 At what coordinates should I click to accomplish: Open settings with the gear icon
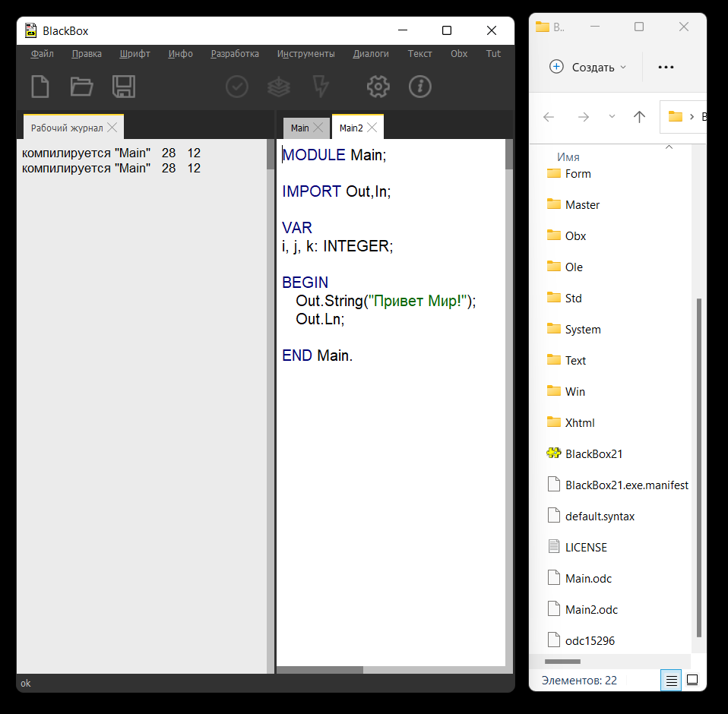(378, 87)
